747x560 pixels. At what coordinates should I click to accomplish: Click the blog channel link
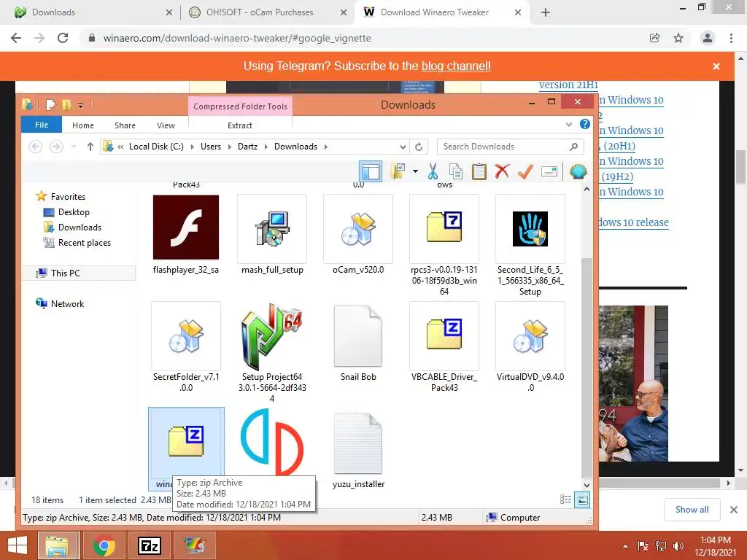(x=456, y=66)
